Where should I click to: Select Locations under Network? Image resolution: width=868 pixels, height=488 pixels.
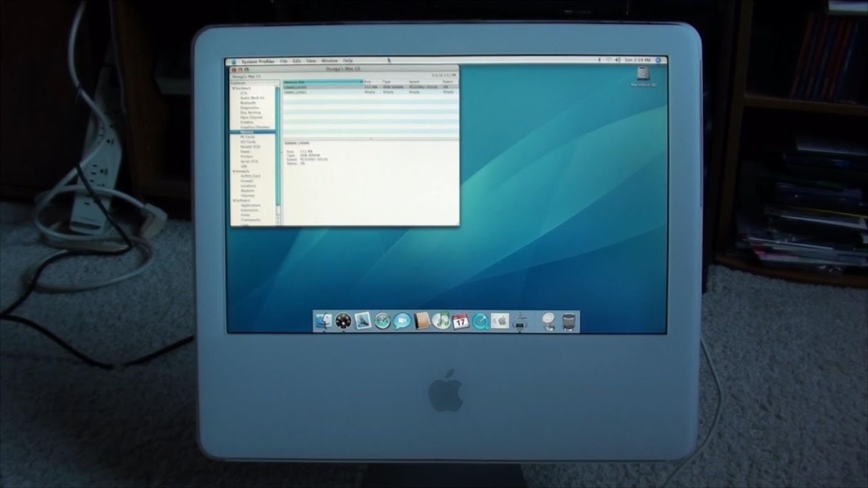[x=248, y=186]
